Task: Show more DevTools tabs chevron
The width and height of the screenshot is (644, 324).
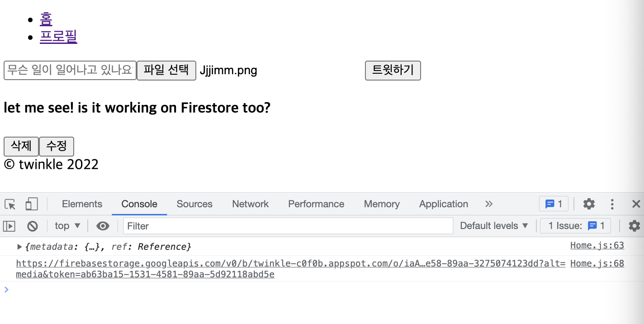Action: pos(488,204)
